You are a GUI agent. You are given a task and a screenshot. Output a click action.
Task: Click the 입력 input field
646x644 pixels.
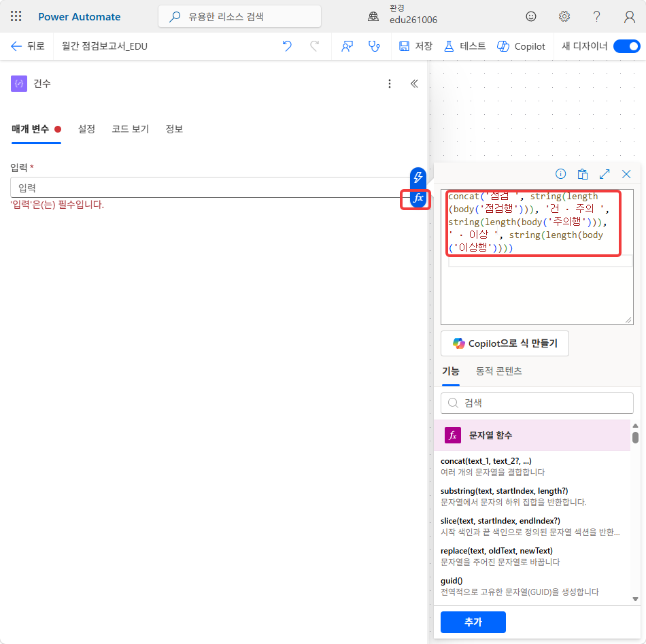(x=210, y=188)
